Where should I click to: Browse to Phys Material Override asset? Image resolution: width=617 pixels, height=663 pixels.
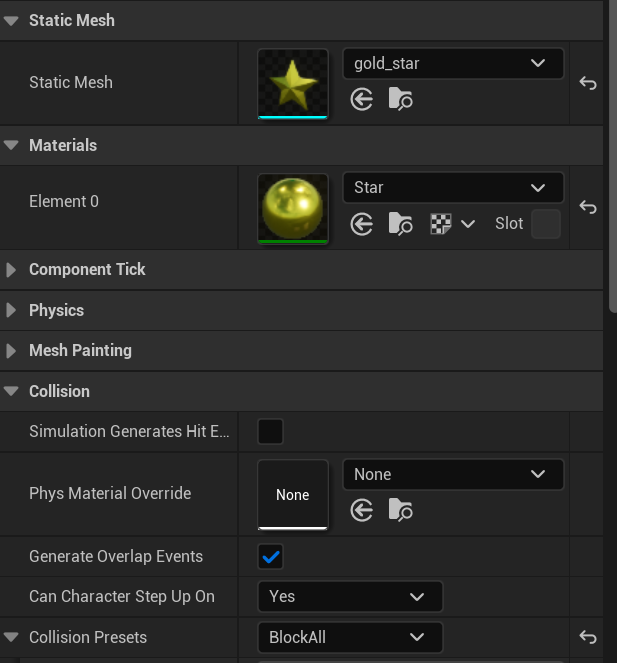(400, 510)
